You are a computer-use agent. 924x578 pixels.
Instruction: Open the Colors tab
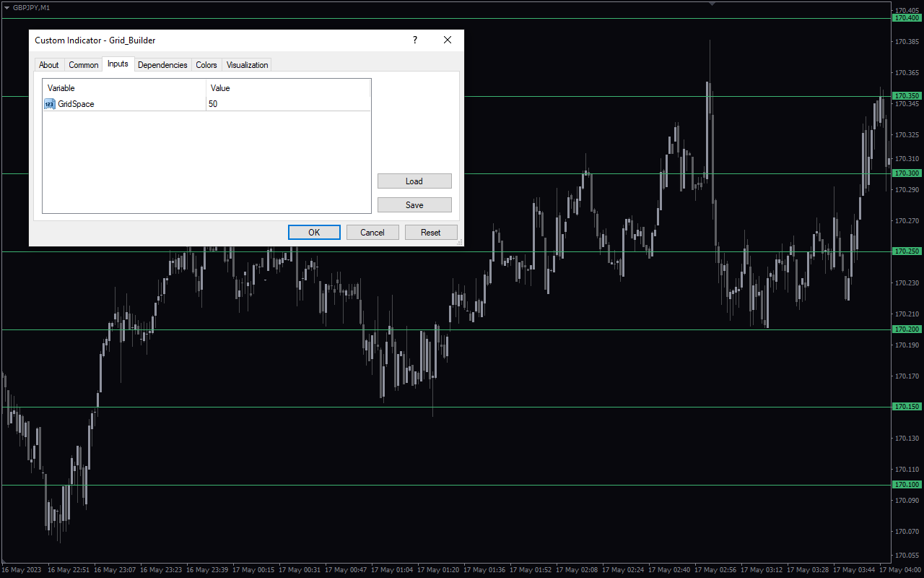click(206, 65)
